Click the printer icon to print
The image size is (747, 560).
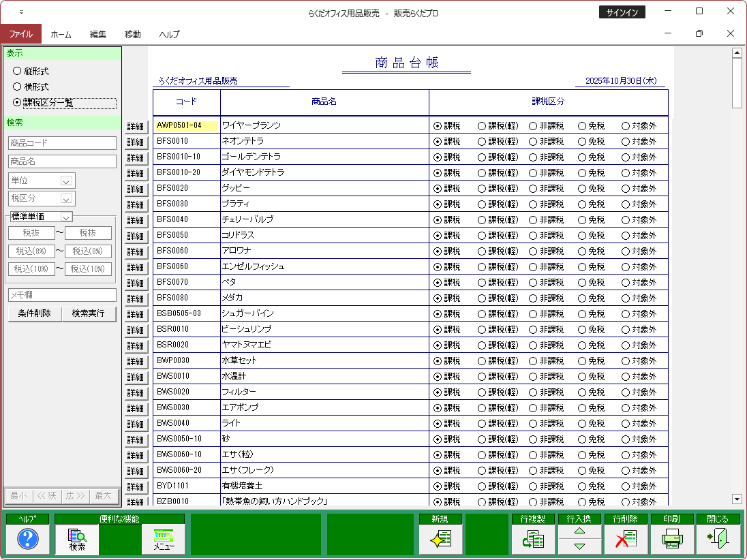coord(671,540)
